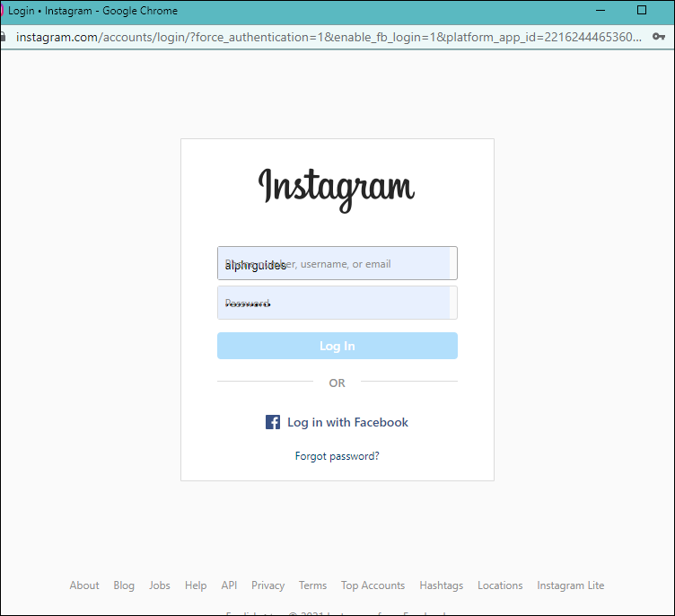675x616 pixels.
Task: Browse the Hashtags footer link
Action: click(x=442, y=585)
